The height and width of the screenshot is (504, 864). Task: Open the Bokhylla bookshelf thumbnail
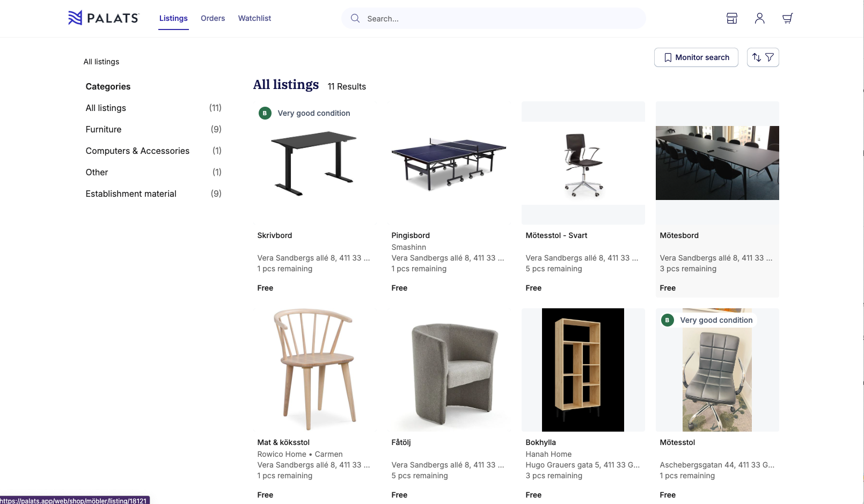(x=583, y=370)
